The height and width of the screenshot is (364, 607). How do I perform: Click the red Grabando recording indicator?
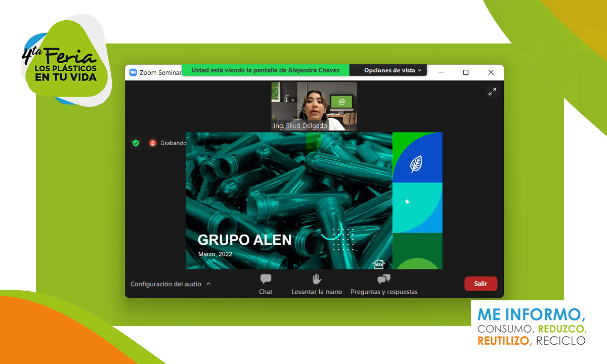(x=153, y=143)
